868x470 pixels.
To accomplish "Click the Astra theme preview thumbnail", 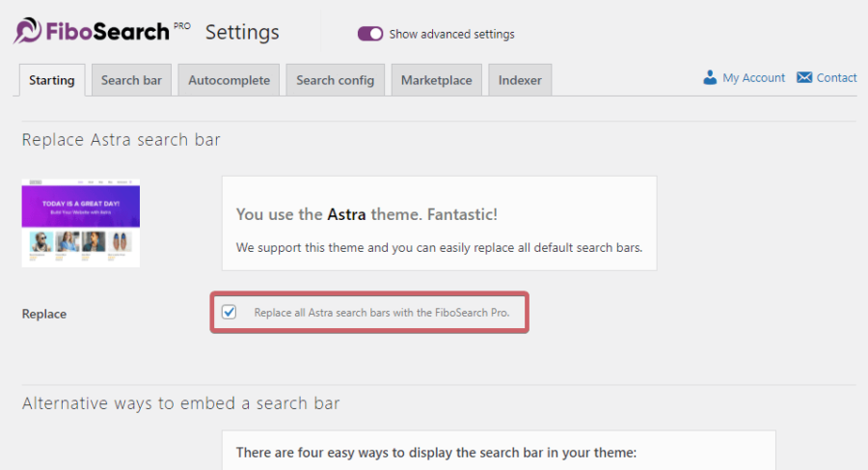I will pos(81,223).
